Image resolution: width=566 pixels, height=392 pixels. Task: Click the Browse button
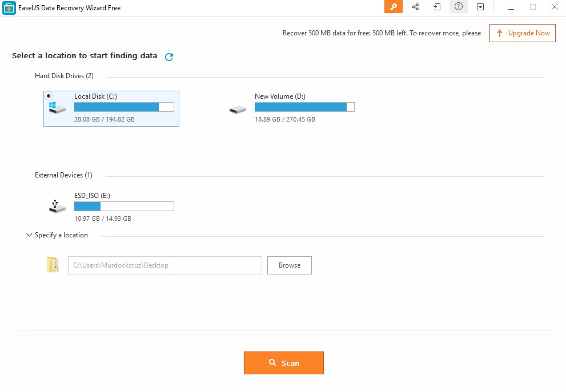290,265
